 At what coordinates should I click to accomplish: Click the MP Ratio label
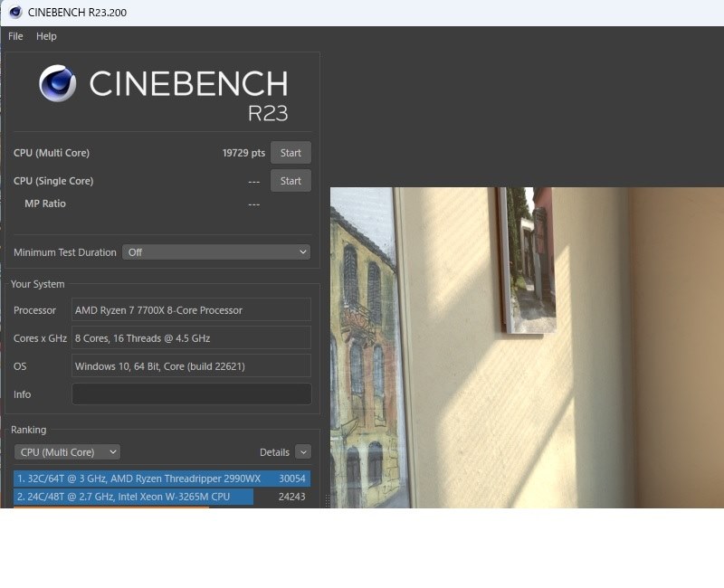click(x=45, y=204)
